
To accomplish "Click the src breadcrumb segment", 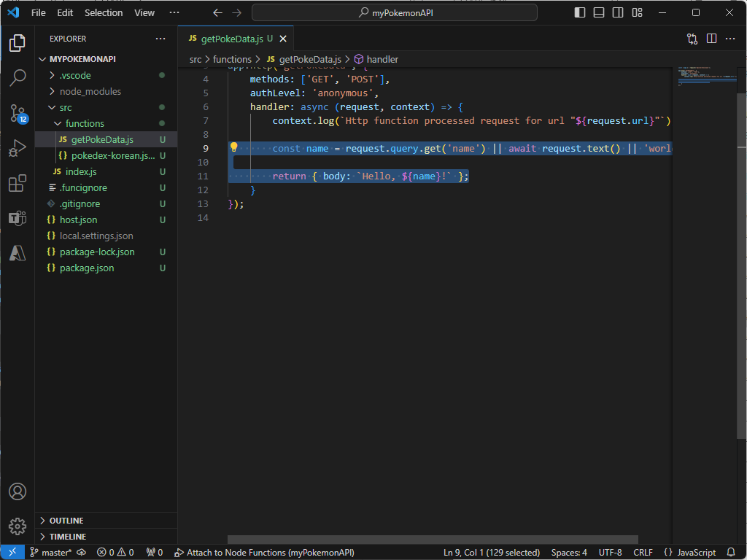I will click(196, 60).
